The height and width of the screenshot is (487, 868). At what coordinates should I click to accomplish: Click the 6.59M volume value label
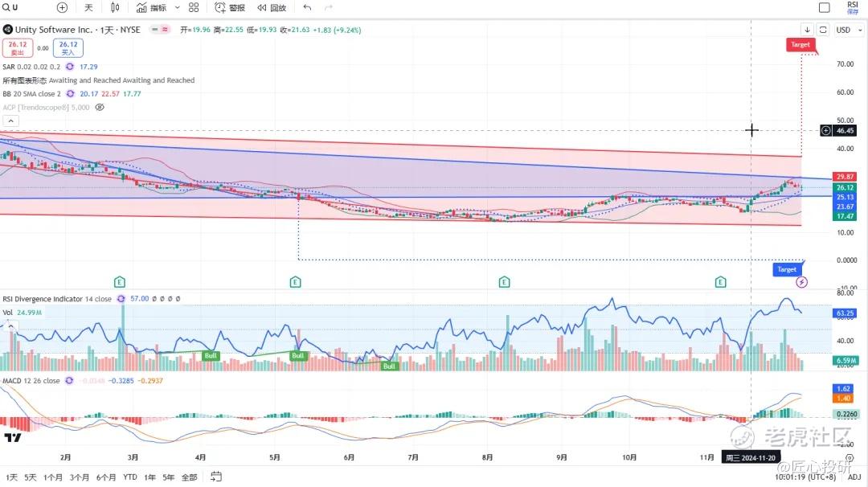pyautogui.click(x=845, y=360)
